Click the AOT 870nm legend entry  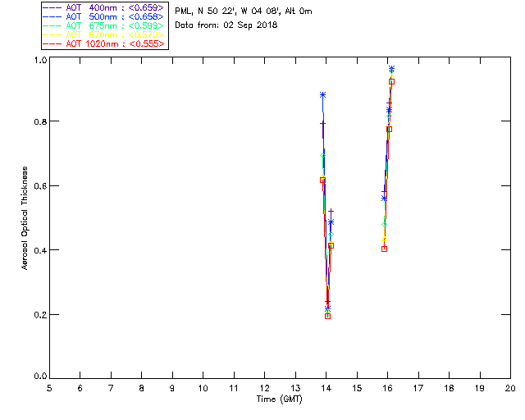click(103, 34)
